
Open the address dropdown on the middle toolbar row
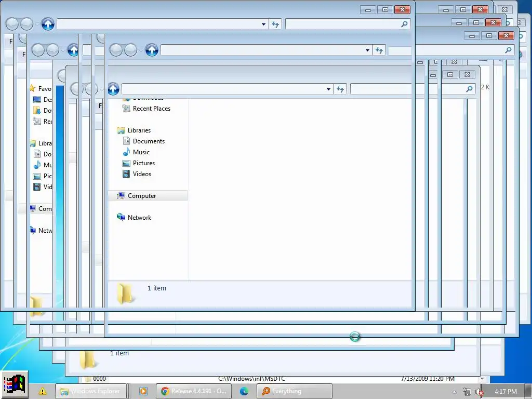pos(367,50)
